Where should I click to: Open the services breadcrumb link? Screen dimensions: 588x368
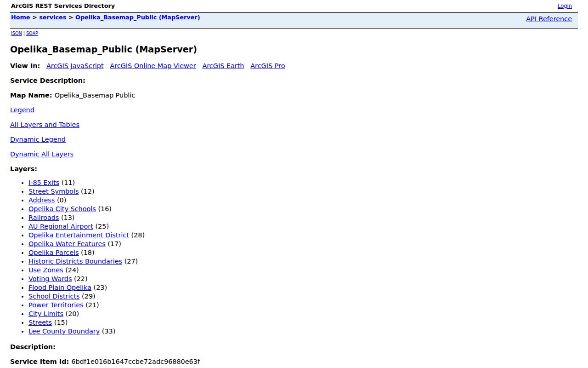(53, 17)
